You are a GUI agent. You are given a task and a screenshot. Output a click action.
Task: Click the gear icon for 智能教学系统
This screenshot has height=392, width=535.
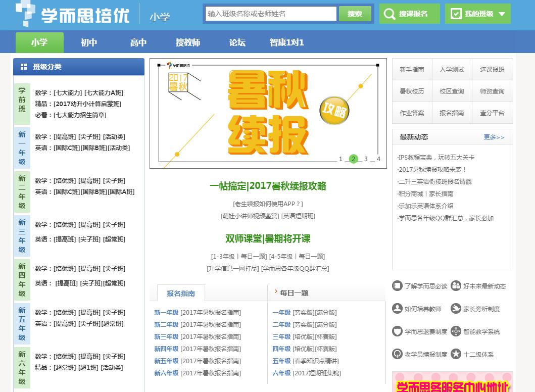point(457,331)
